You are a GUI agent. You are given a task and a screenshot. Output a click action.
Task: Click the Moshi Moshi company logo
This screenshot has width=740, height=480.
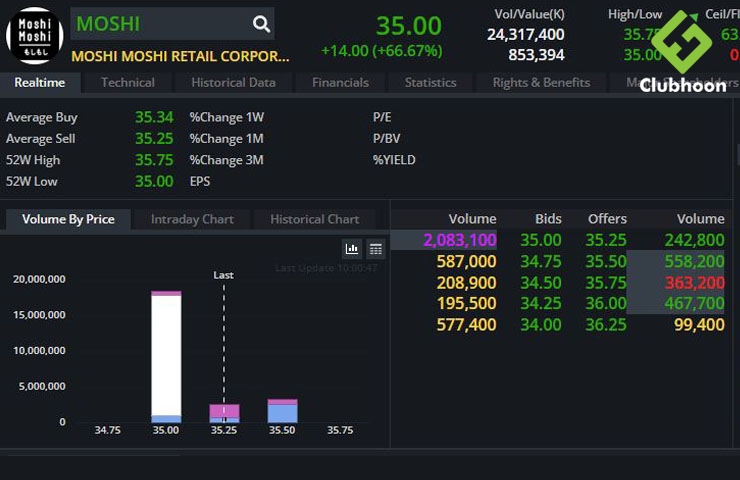pos(34,35)
